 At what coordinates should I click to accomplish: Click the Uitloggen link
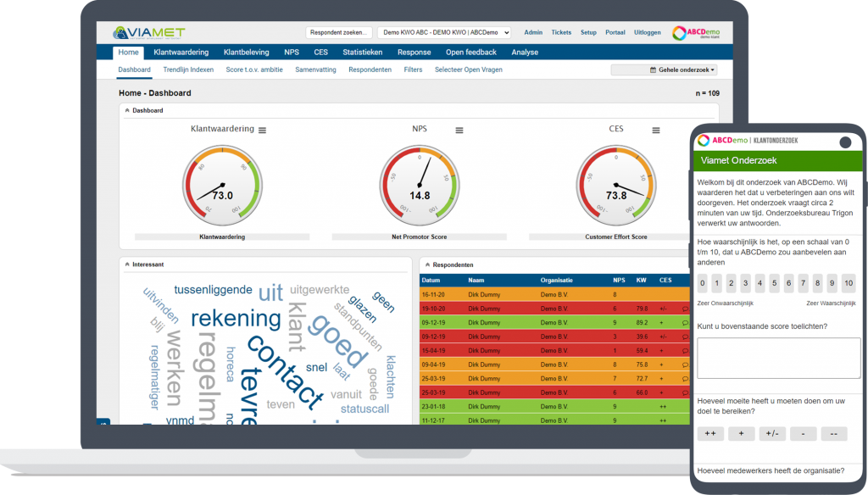click(647, 33)
